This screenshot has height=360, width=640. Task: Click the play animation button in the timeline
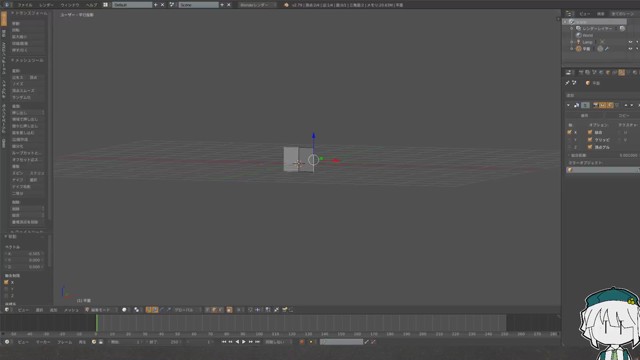point(244,342)
